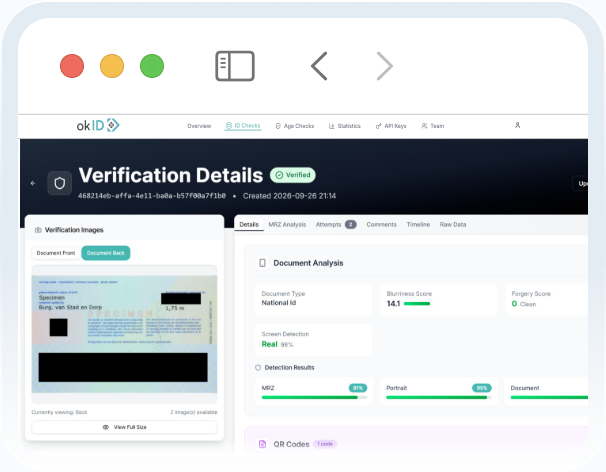Open the ID Checks nav item
The width and height of the screenshot is (606, 472).
243,126
